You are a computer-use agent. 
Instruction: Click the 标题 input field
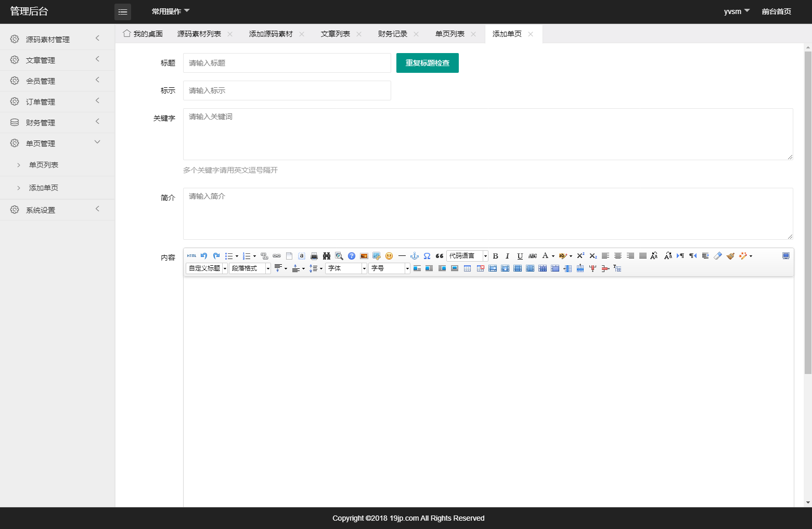point(287,63)
